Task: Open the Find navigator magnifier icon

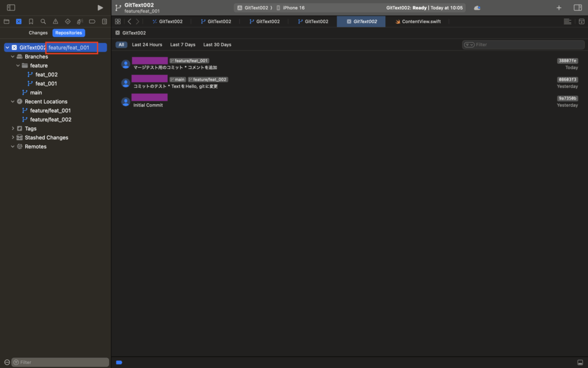Action: (x=43, y=21)
